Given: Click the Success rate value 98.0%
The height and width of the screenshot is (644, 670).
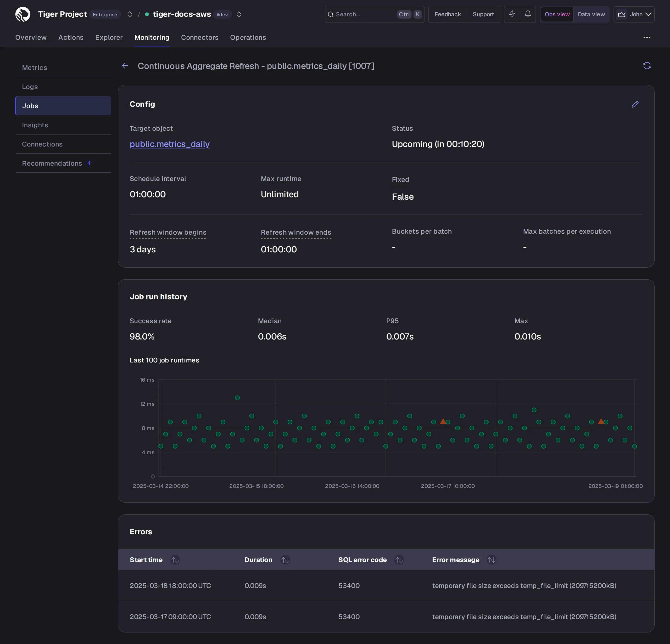Looking at the screenshot, I should pyautogui.click(x=142, y=337).
